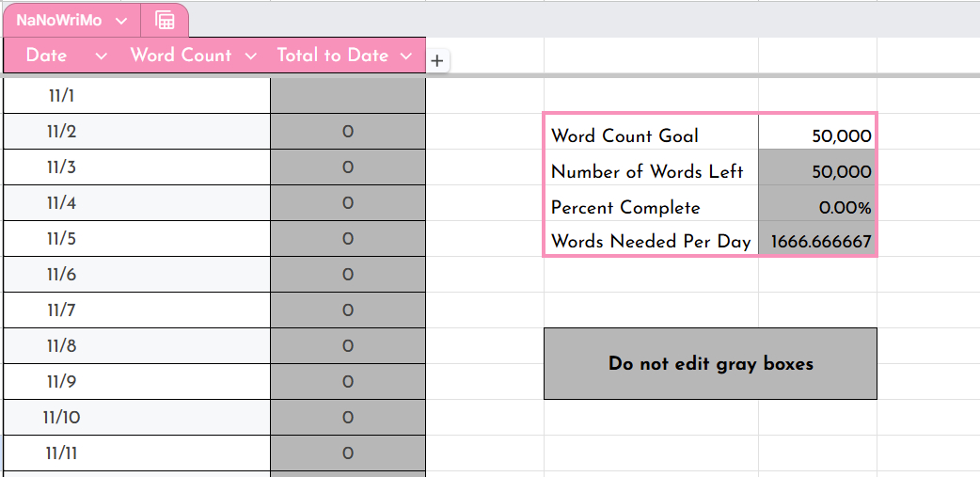Click the empty Word Count cell for 11/5

click(195, 239)
